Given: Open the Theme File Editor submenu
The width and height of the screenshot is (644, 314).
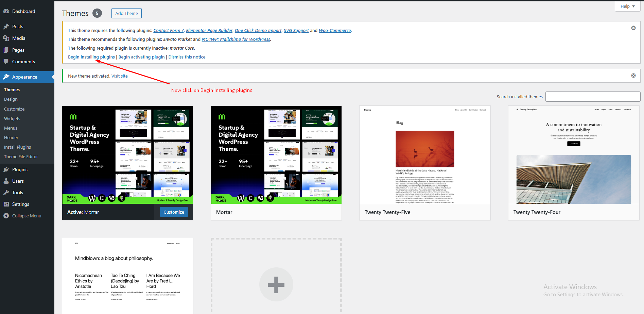Looking at the screenshot, I should point(21,156).
